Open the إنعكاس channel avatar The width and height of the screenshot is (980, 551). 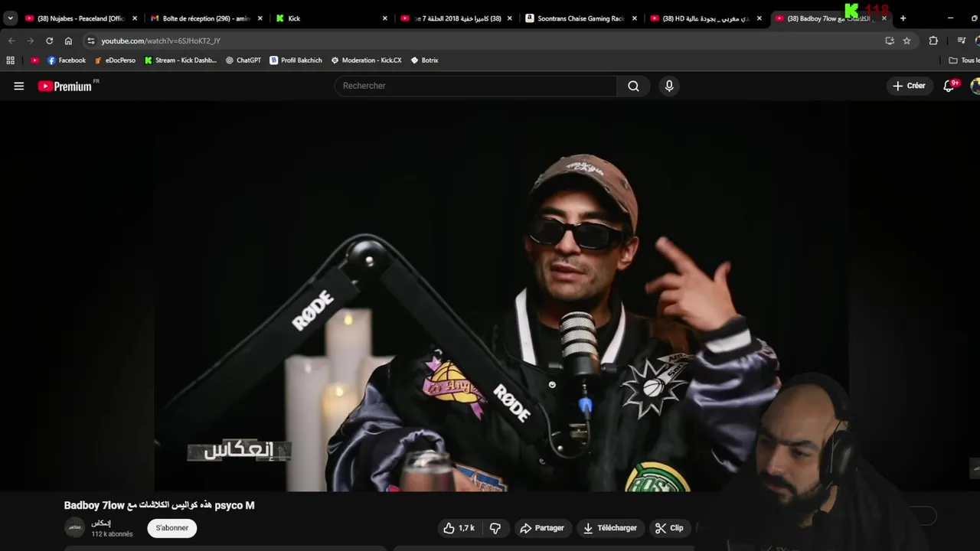(x=74, y=527)
